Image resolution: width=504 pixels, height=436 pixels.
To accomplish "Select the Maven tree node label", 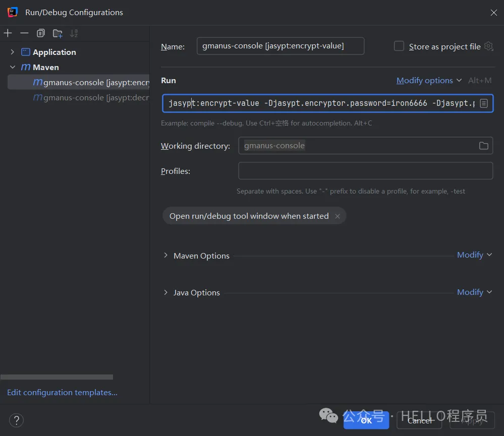I will [45, 67].
